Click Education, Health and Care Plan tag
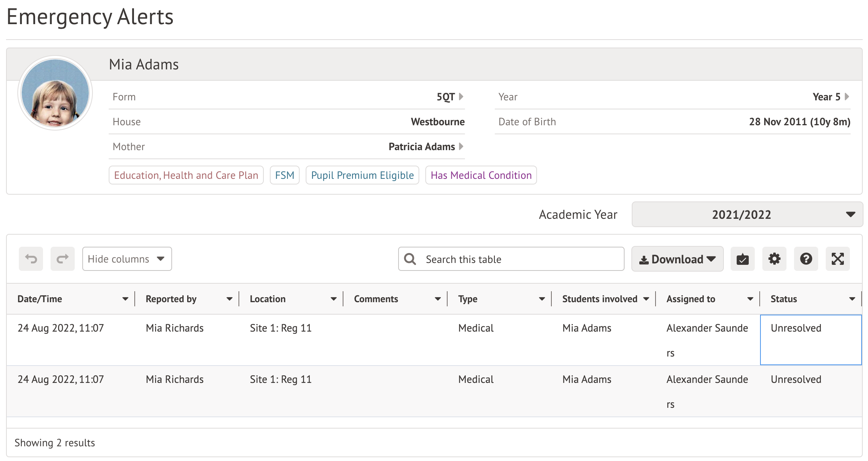This screenshot has height=461, width=868. click(186, 175)
